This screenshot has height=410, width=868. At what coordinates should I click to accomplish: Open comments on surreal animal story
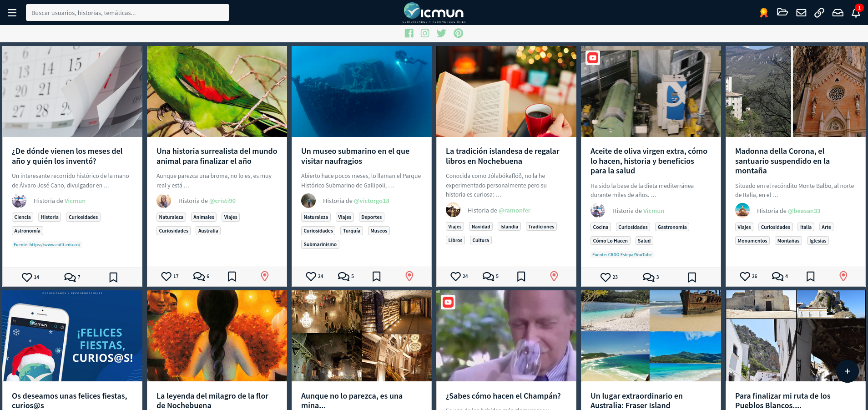[199, 276]
